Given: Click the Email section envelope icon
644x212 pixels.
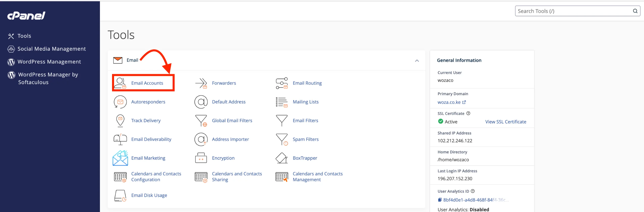Looking at the screenshot, I should click(x=118, y=60).
